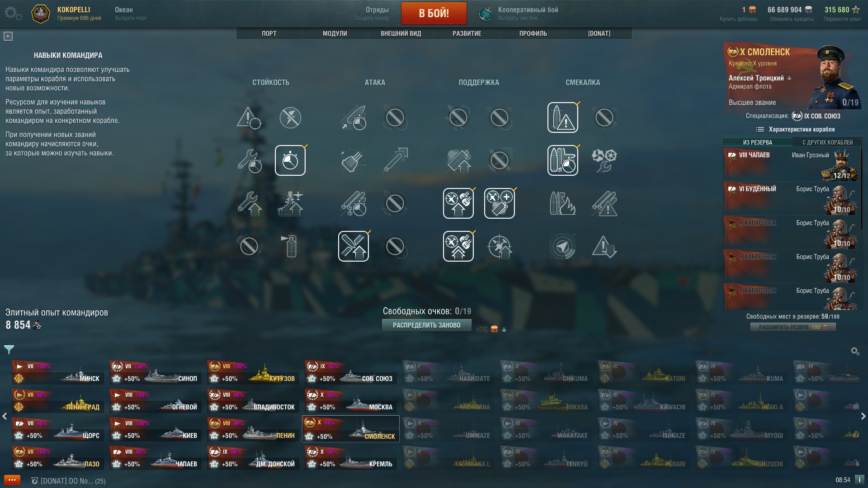Click the carousel settings gear icon
868x488 pixels.
coord(855,351)
